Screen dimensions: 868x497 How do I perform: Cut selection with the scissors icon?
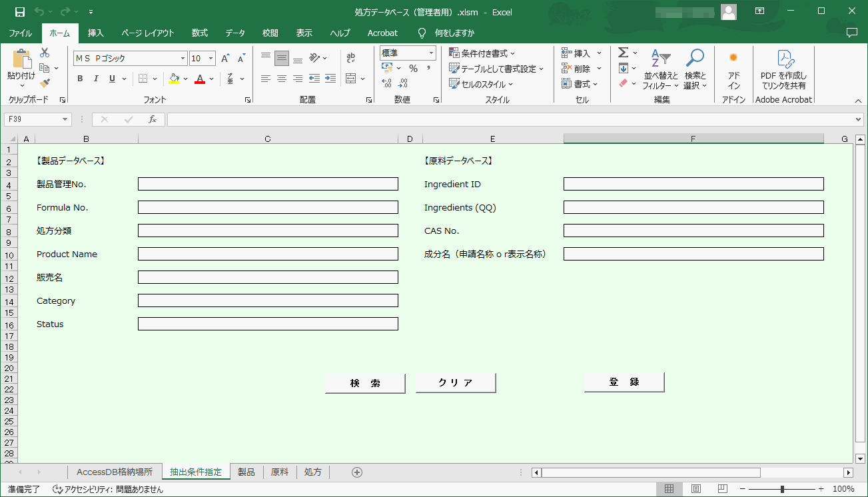coord(45,53)
